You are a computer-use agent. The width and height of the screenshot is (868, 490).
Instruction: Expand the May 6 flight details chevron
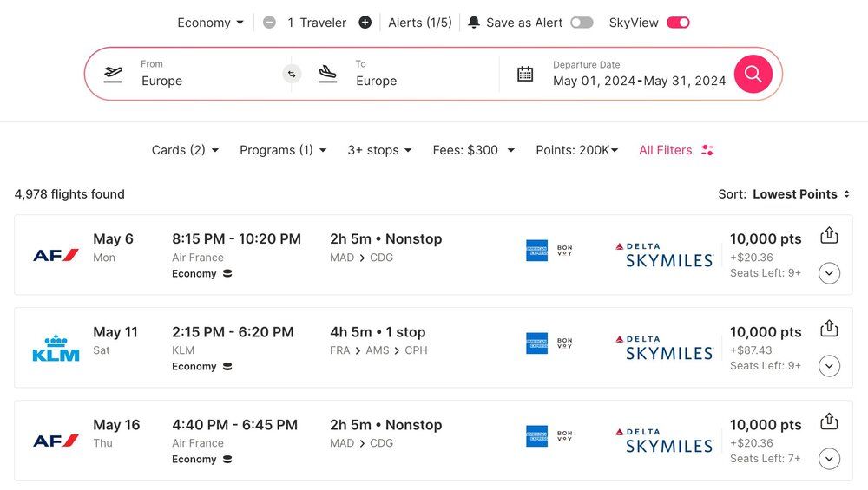829,273
